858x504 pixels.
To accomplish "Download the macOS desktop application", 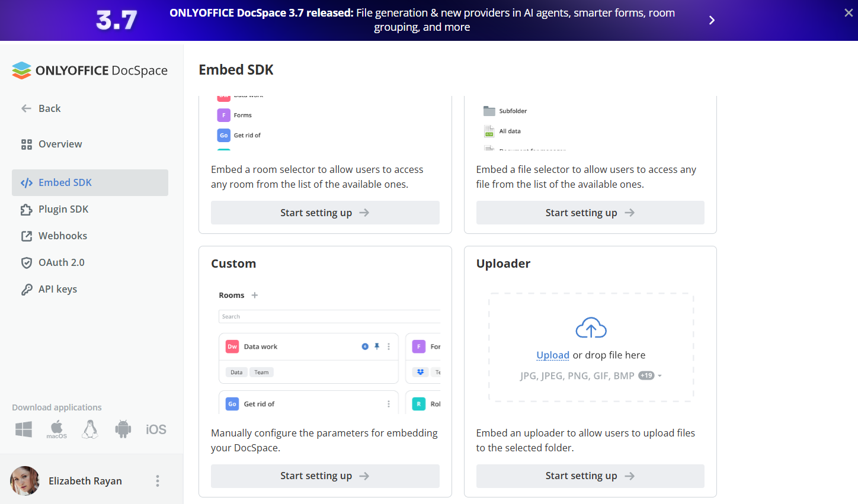I will [x=57, y=429].
